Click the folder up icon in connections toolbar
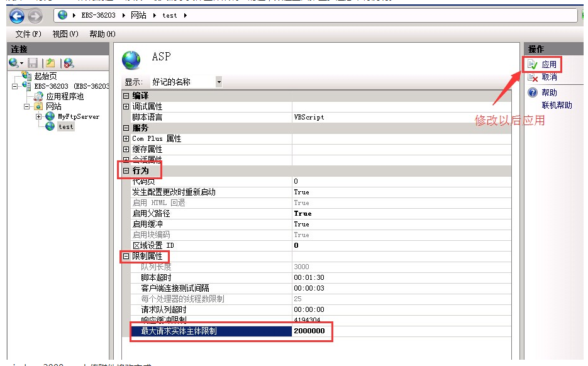588x366 pixels. pyautogui.click(x=50, y=63)
